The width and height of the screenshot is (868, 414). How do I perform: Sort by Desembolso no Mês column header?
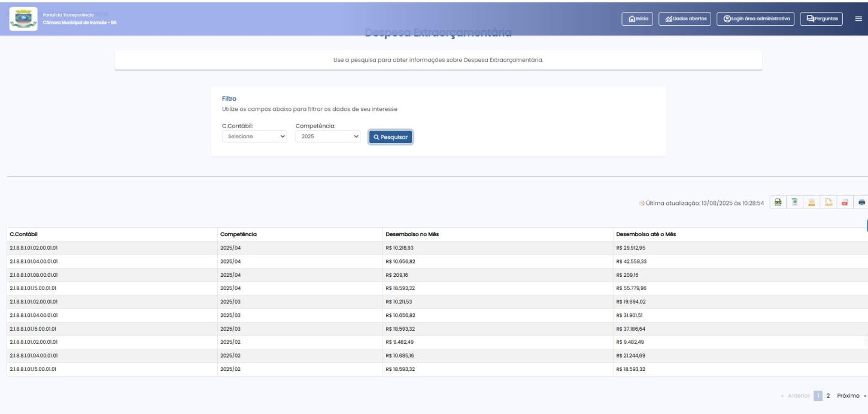(x=414, y=234)
